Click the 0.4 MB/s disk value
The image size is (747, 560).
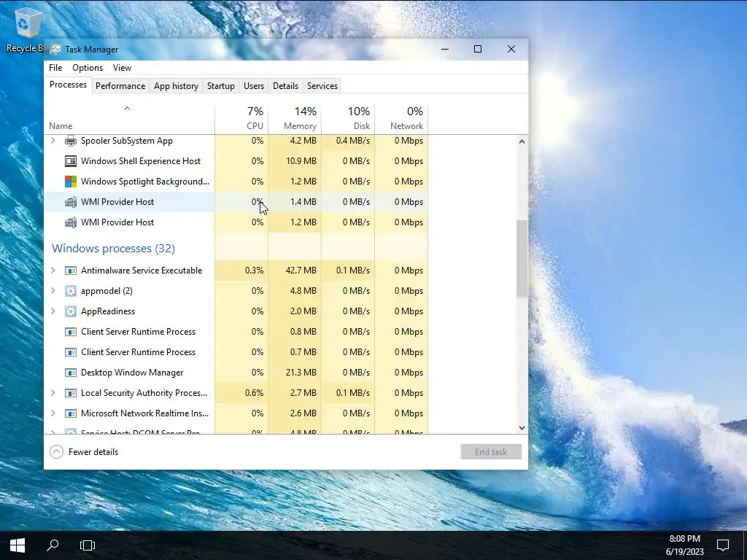pos(352,141)
